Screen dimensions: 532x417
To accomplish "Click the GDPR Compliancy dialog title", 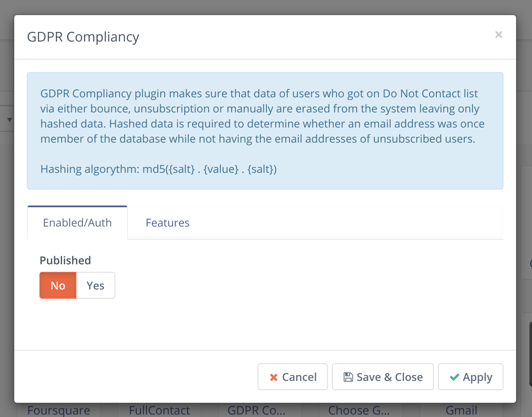I will tap(83, 37).
